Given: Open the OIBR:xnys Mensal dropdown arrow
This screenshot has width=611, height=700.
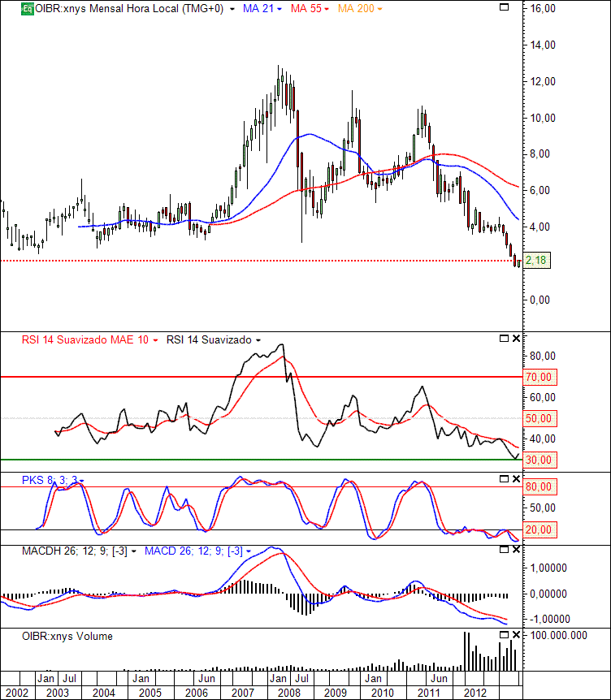Looking at the screenshot, I should pos(232,10).
